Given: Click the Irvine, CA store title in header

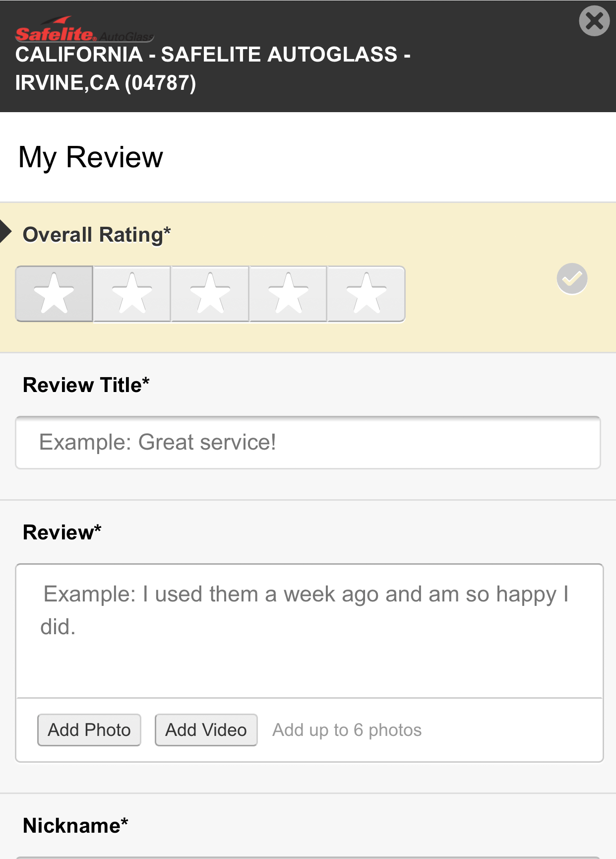Looking at the screenshot, I should [x=213, y=68].
